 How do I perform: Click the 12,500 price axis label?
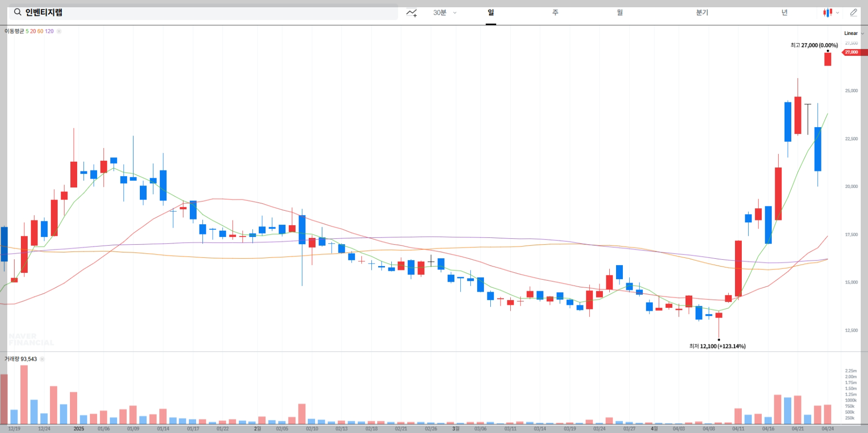(x=851, y=330)
